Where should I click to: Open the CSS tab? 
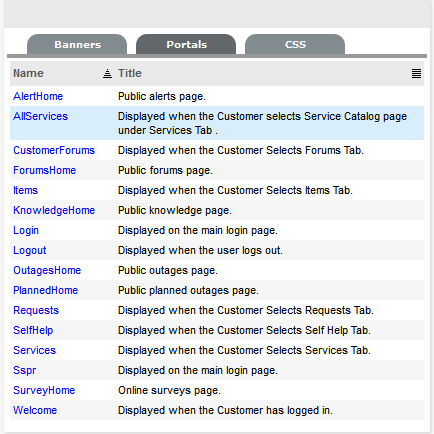(295, 44)
